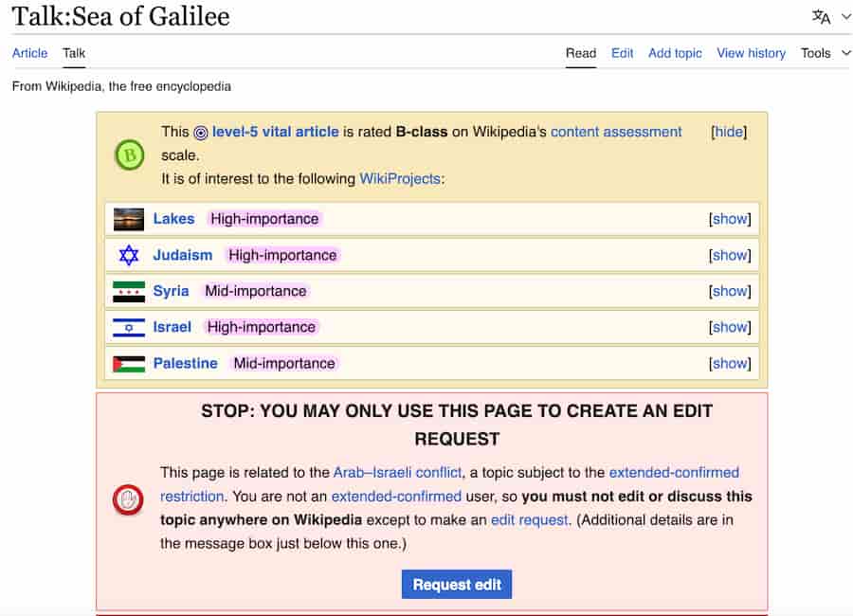The height and width of the screenshot is (616, 853).
Task: Open the Lakes WikiProject link
Action: (173, 219)
